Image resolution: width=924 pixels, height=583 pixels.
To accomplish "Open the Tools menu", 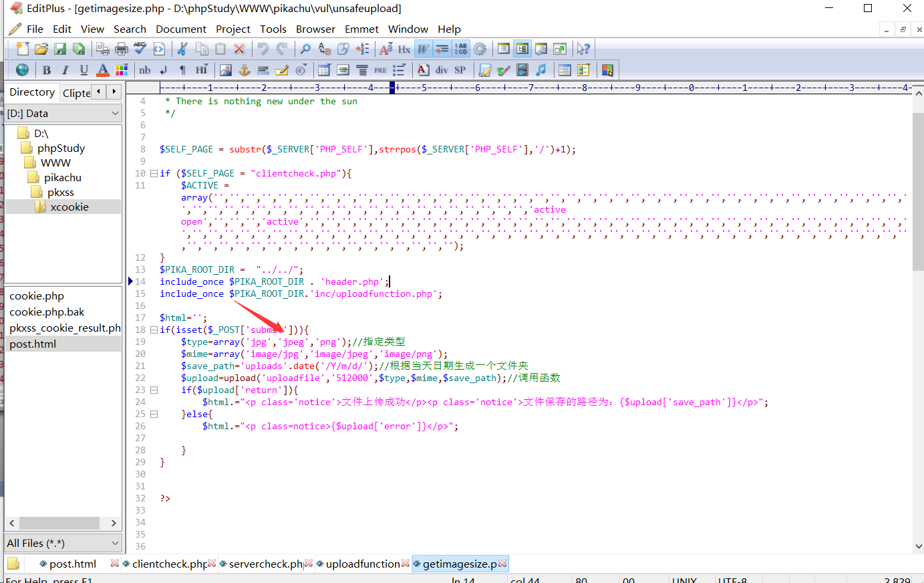I will (x=273, y=29).
